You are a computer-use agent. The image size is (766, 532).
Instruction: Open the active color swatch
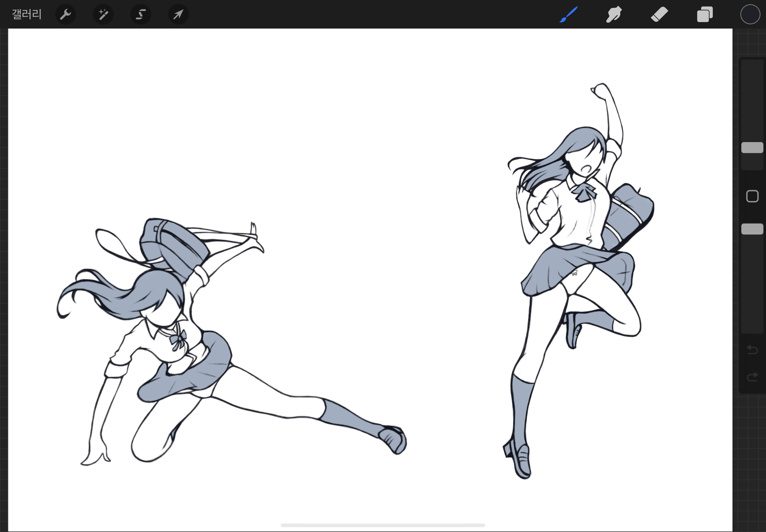point(750,14)
